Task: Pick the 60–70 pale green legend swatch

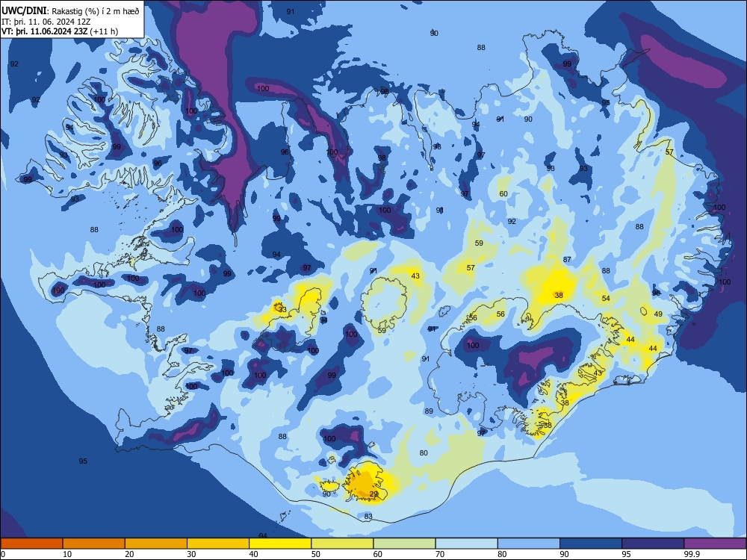Action: [404, 544]
